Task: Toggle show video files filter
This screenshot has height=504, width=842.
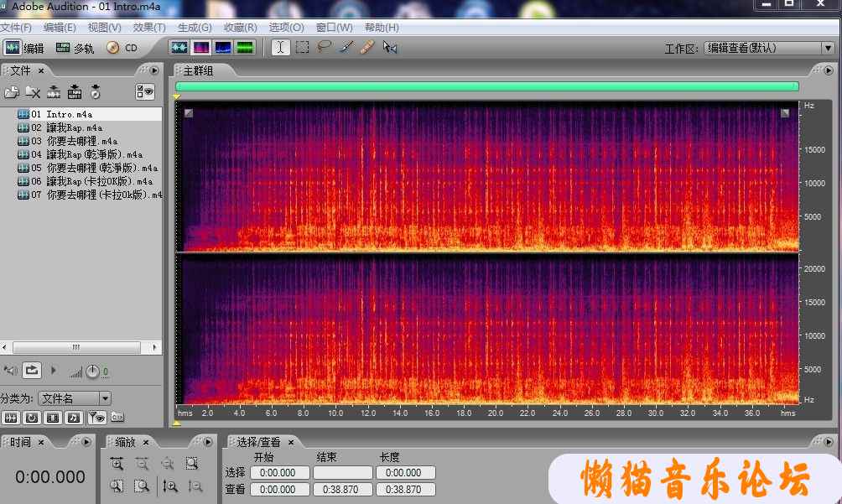Action: [53, 418]
